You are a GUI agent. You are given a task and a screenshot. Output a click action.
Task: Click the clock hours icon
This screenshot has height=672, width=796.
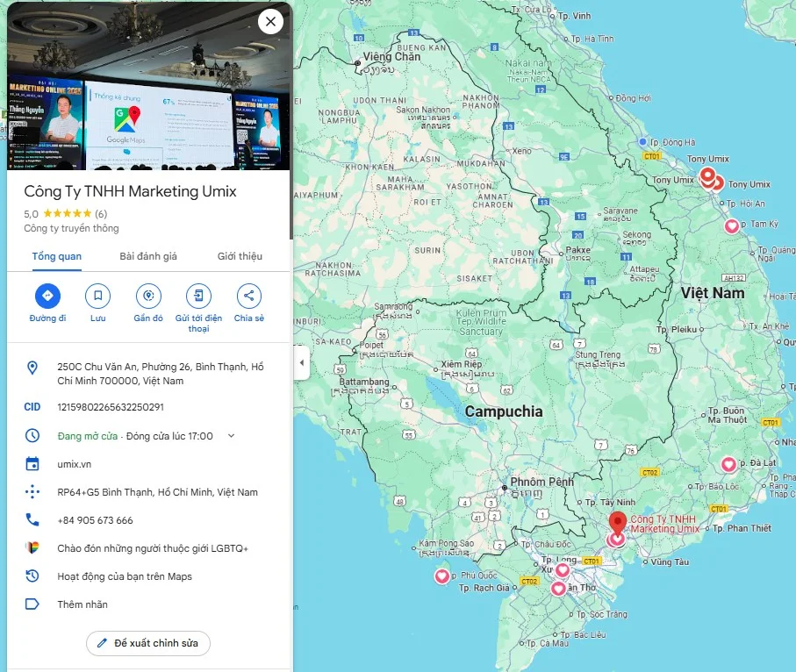32,435
